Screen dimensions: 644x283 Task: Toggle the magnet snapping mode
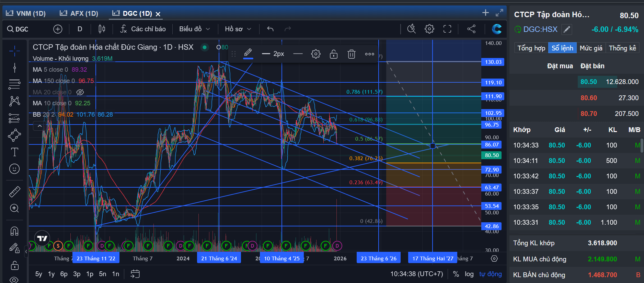coord(14,231)
